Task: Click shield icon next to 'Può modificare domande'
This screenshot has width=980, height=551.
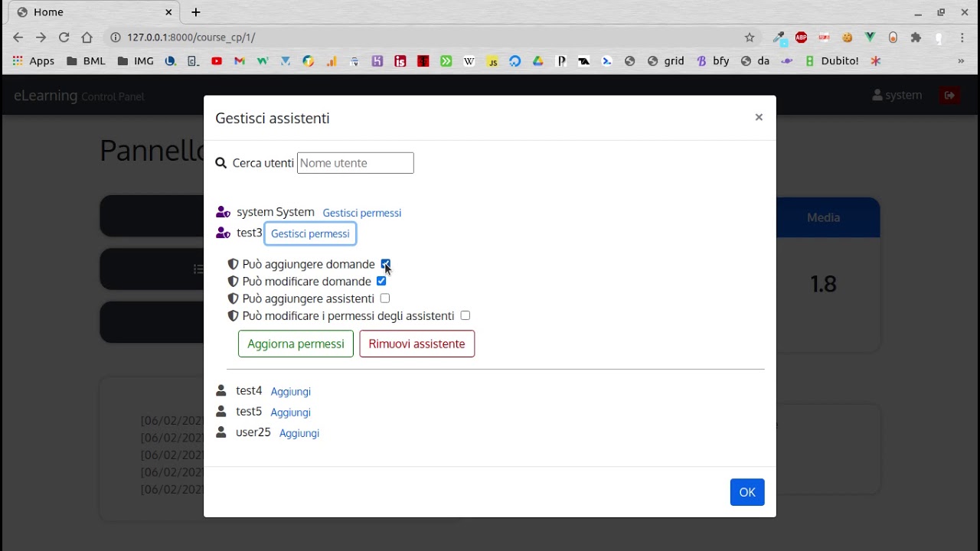Action: 234,282
